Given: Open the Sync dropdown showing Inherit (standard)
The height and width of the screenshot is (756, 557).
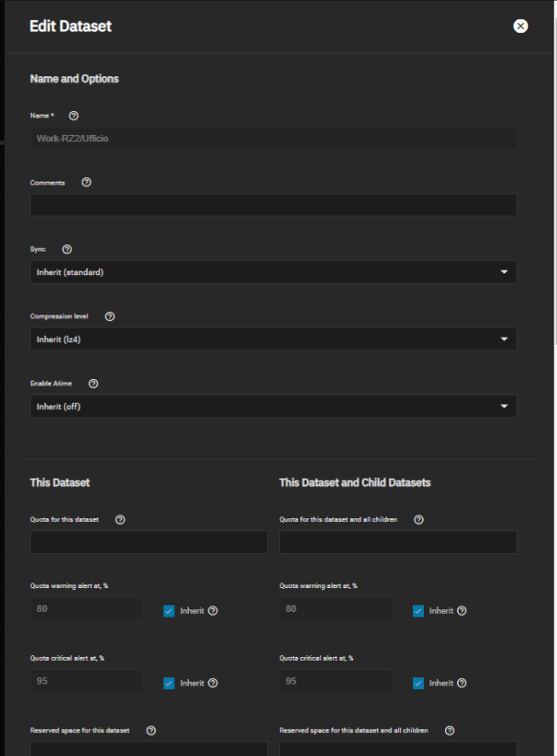Looking at the screenshot, I should click(273, 272).
